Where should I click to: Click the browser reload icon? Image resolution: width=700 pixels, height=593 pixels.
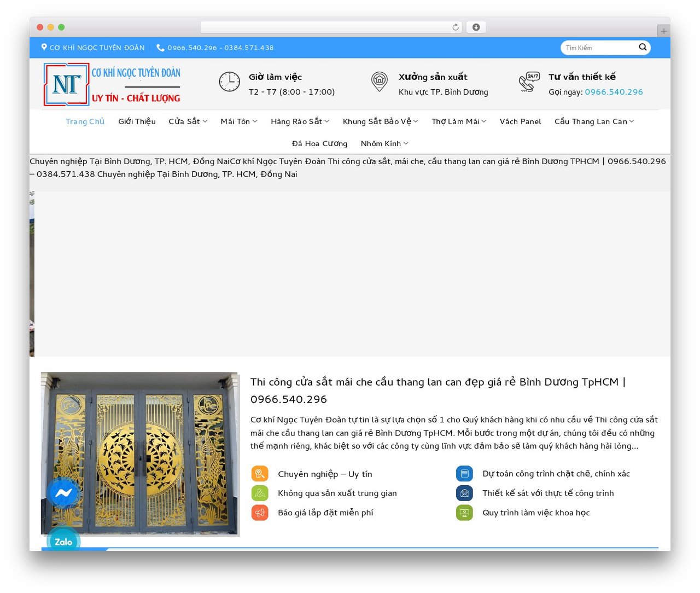click(456, 27)
